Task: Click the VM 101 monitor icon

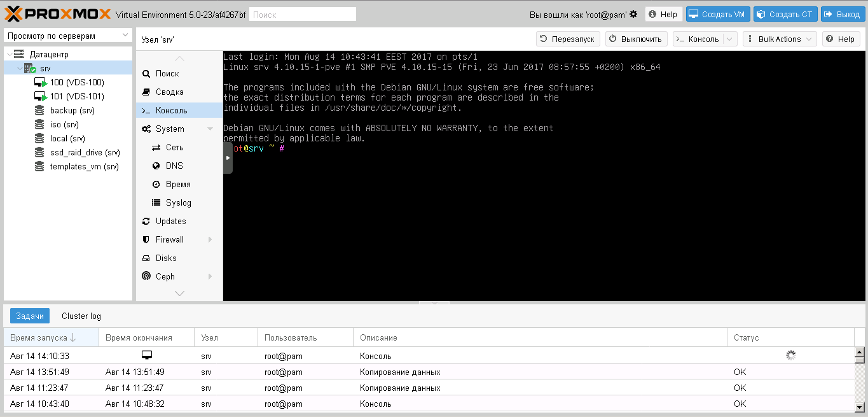Action: point(40,96)
